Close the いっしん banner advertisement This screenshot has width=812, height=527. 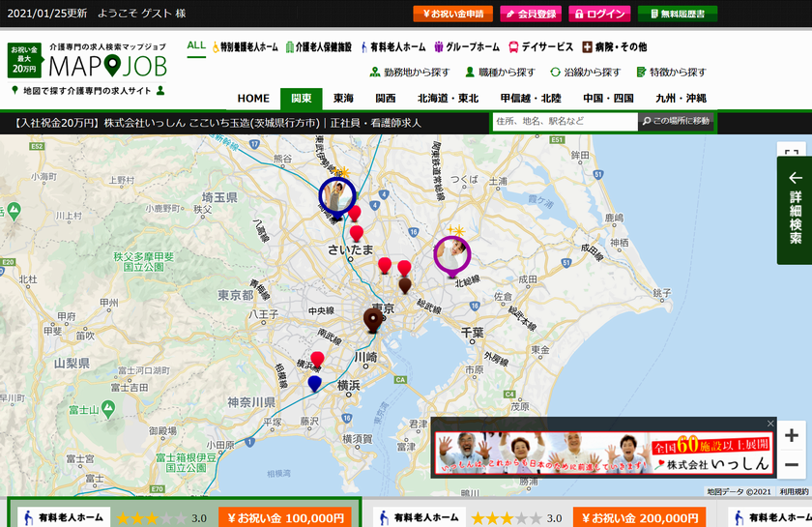(770, 424)
